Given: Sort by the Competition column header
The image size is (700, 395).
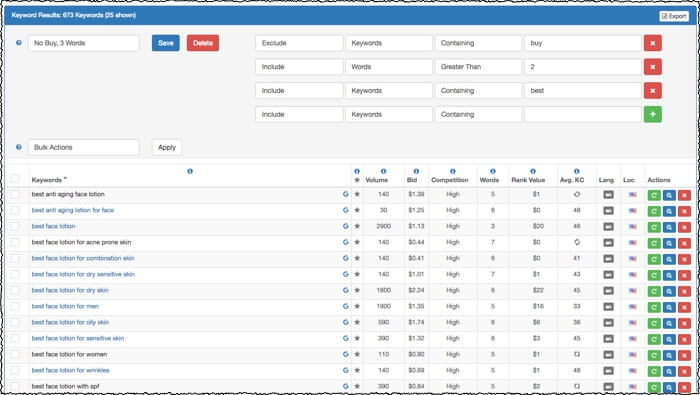Looking at the screenshot, I should 450,180.
